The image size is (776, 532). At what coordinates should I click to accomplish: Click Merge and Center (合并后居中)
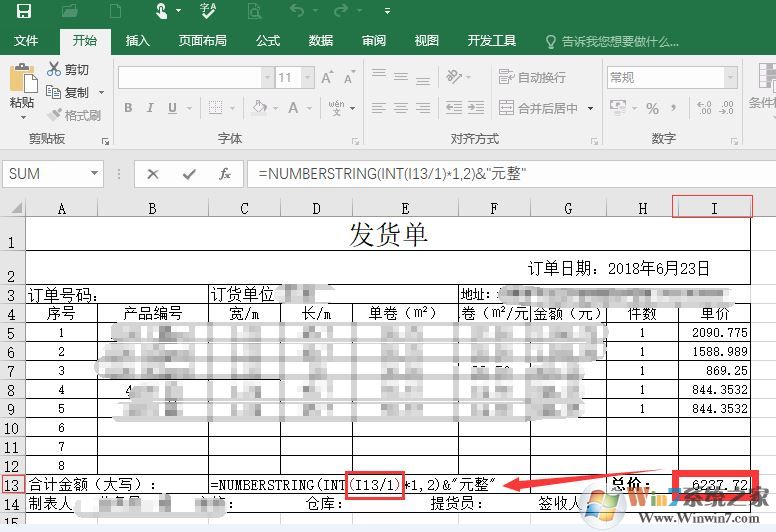[x=538, y=107]
